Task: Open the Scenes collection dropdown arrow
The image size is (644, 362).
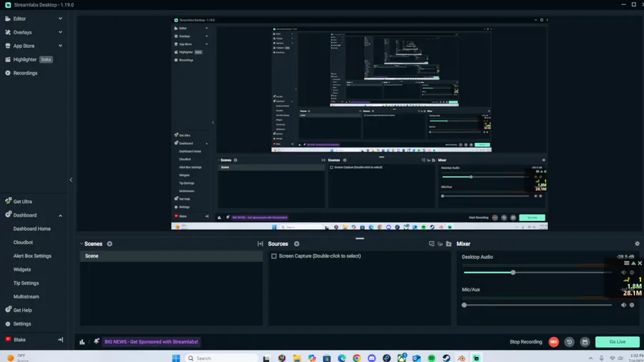Action: pyautogui.click(x=82, y=244)
